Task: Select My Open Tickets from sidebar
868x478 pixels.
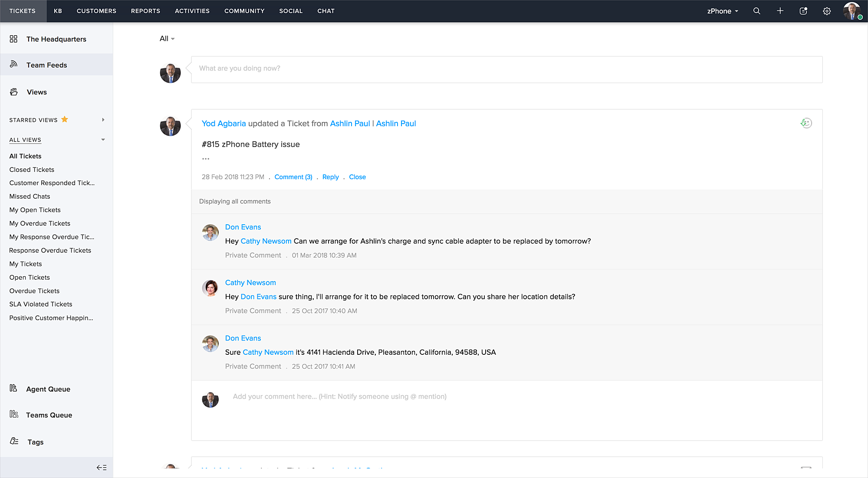Action: click(35, 210)
